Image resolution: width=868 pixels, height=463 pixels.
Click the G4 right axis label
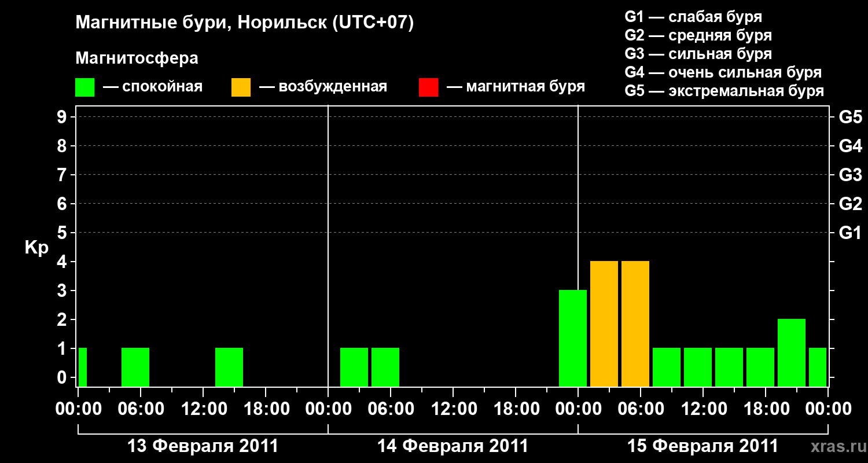pyautogui.click(x=850, y=146)
